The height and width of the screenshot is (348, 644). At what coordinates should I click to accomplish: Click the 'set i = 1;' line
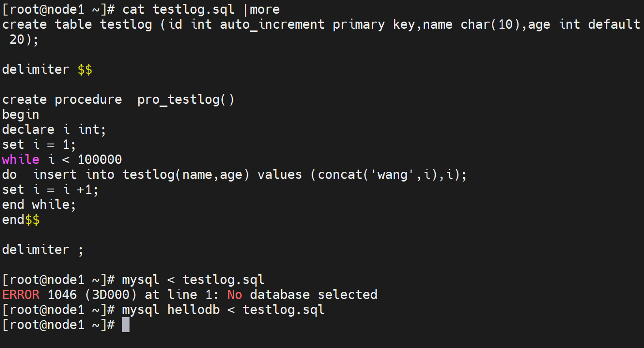(x=39, y=144)
